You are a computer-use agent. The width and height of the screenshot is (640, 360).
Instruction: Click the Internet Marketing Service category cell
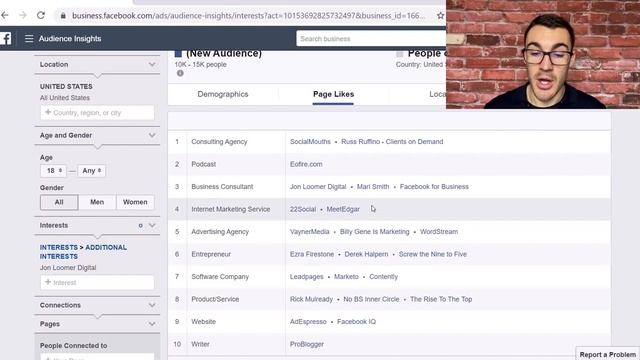[x=231, y=209]
